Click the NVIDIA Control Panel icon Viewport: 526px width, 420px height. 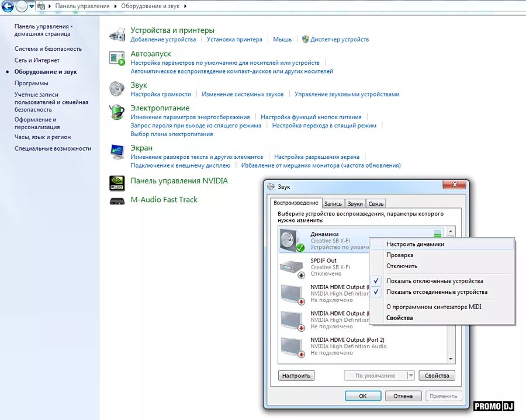[117, 183]
